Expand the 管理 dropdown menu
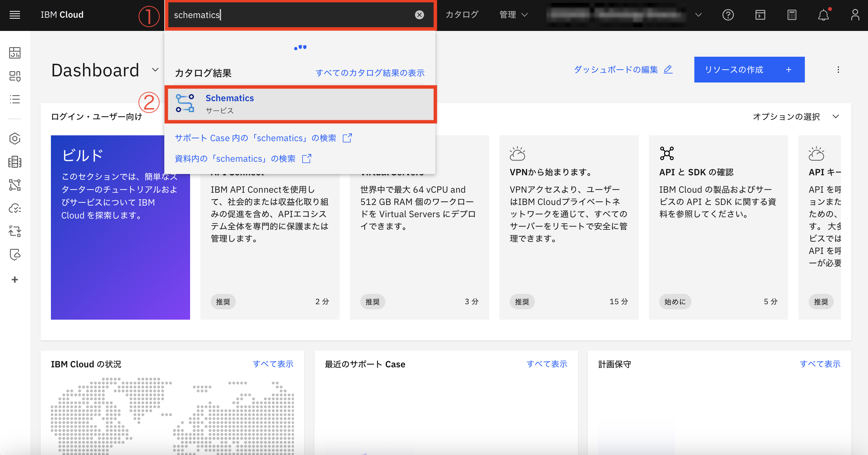Screen dimensions: 868x455 tap(513, 15)
